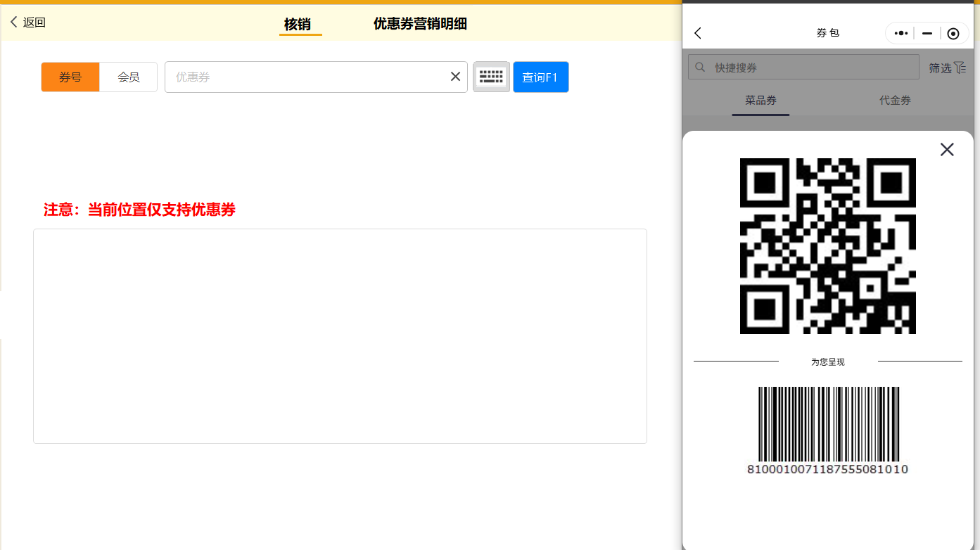Close the QR code popup
The height and width of the screenshot is (550, 980).
click(x=947, y=149)
